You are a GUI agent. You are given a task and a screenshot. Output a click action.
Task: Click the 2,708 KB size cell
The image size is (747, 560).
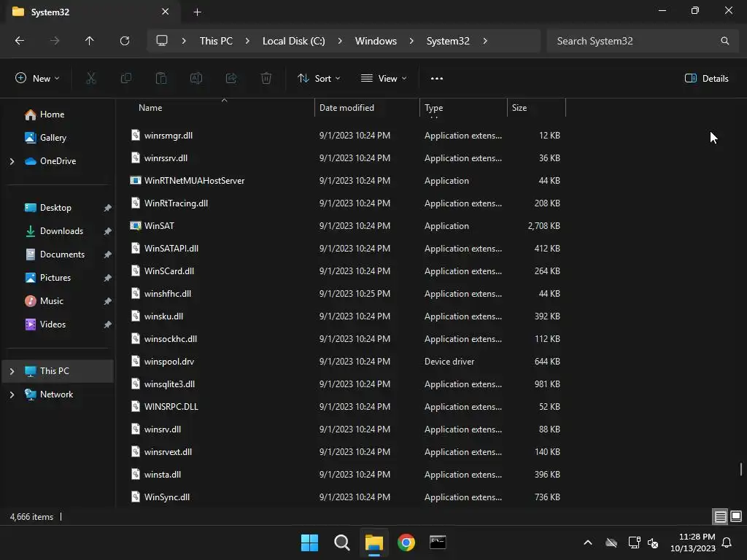[543, 226]
